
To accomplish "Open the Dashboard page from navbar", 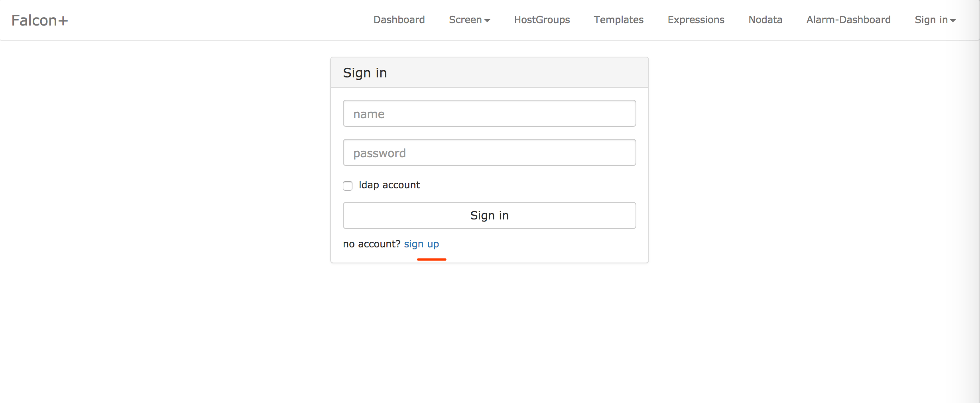I will (399, 20).
